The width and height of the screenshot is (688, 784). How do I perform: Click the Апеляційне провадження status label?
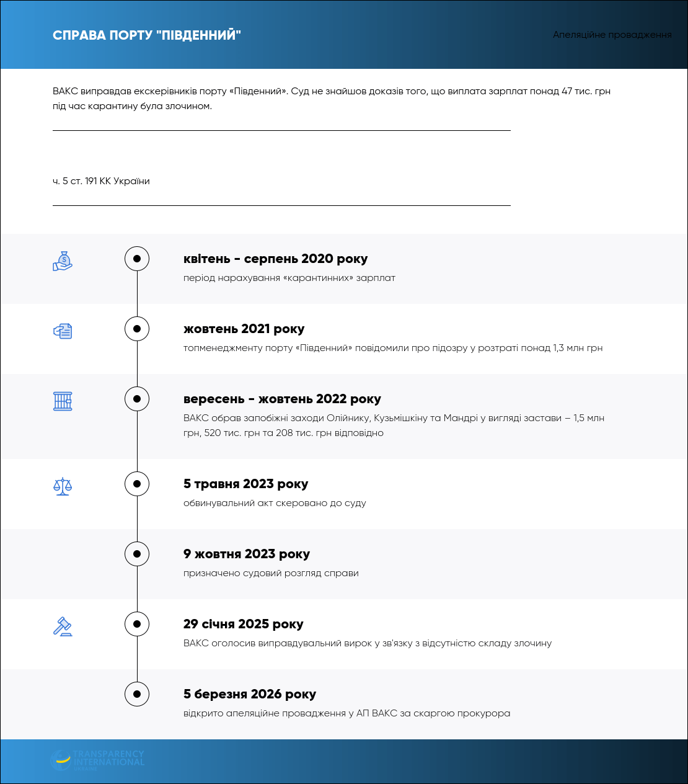pos(612,35)
